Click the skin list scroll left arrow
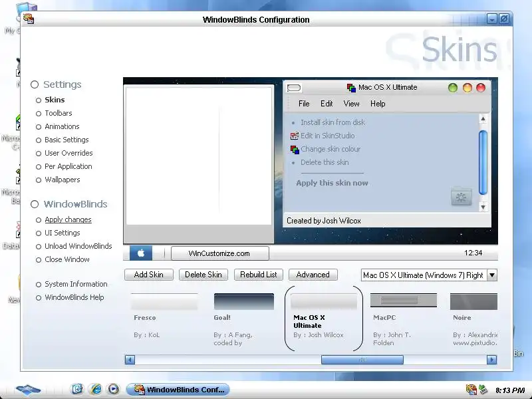The image size is (532, 399). tap(130, 360)
